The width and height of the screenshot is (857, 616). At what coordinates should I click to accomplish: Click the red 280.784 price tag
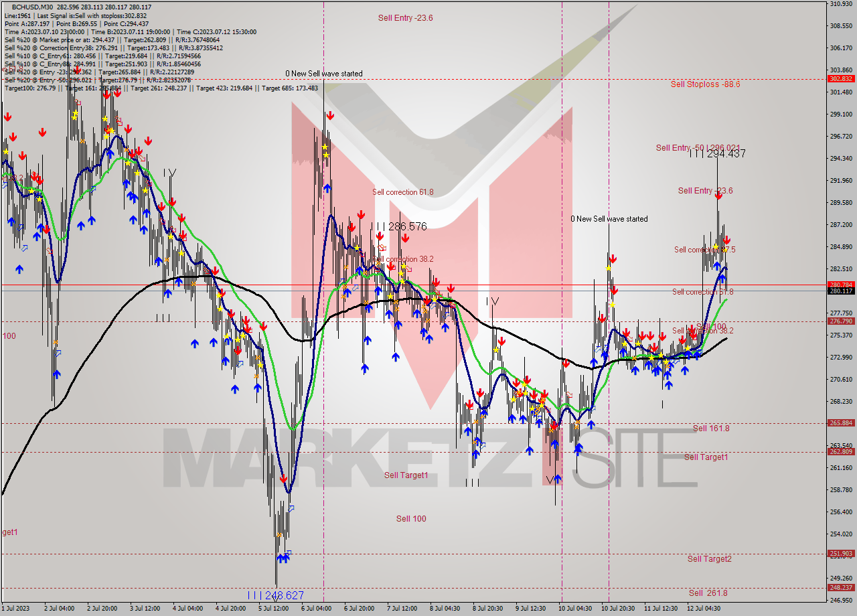[x=841, y=285]
